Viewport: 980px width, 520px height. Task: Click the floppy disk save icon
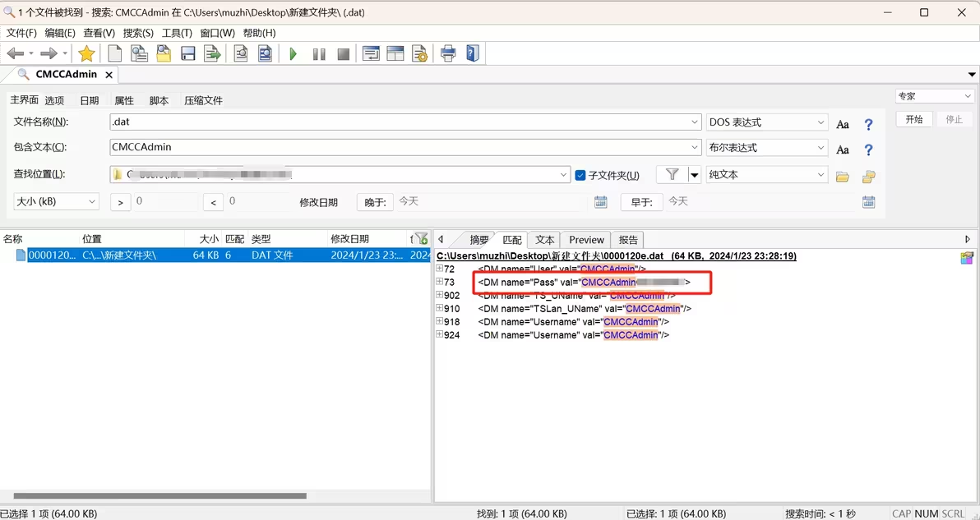pos(188,54)
